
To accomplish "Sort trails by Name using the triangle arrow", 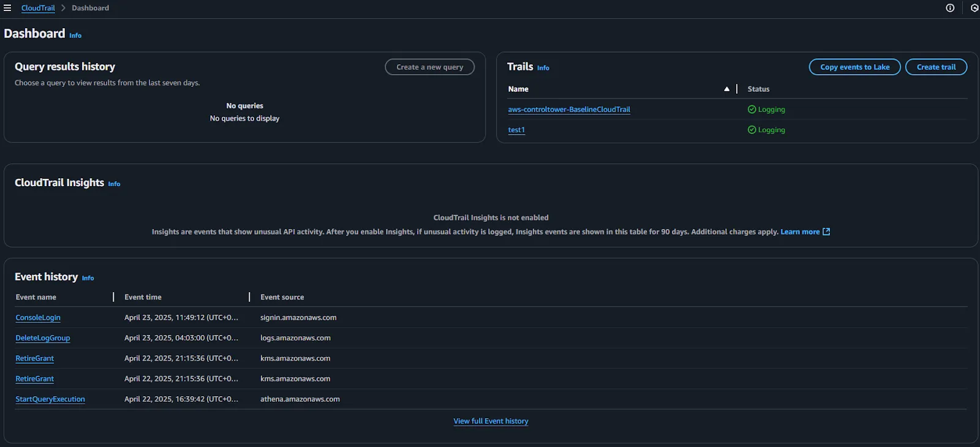I will pyautogui.click(x=726, y=89).
